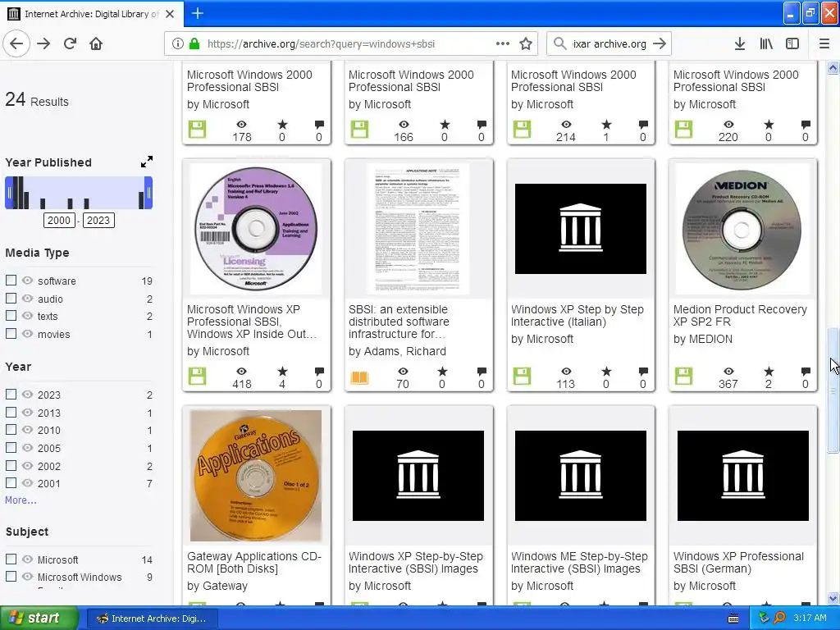Image resolution: width=840 pixels, height=630 pixels.
Task: Check the movies media type filter
Action: pos(11,333)
